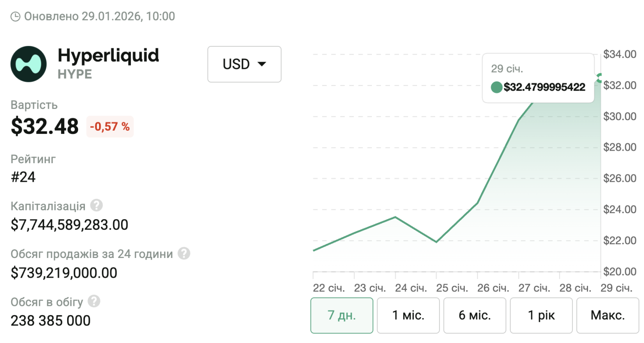Select the Макс. time range
The height and width of the screenshot is (343, 644).
coord(607,315)
